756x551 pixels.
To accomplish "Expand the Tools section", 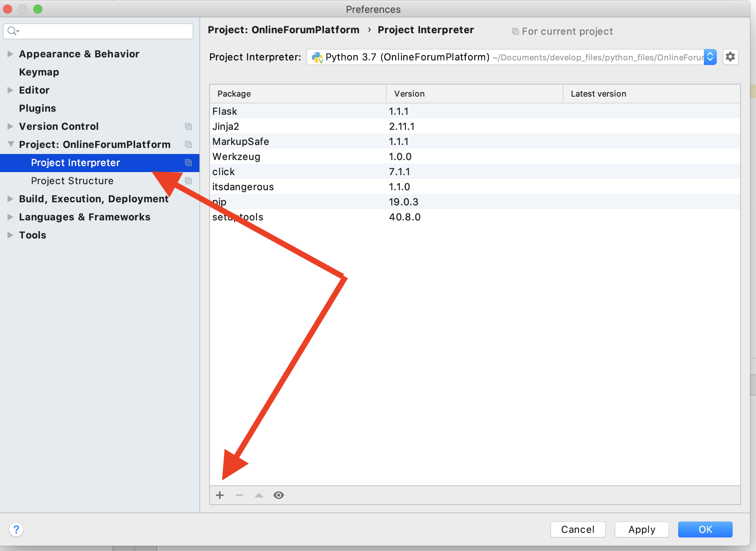I will [10, 235].
